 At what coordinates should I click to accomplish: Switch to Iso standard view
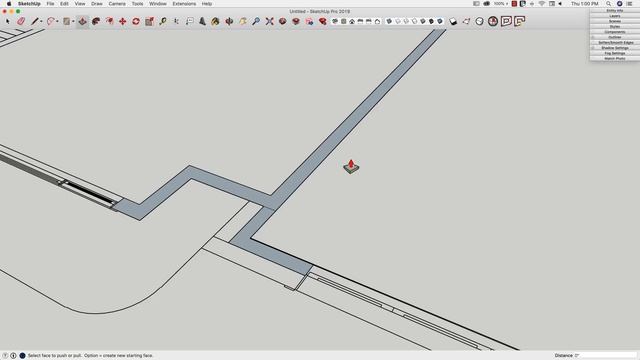pyautogui.click(x=335, y=21)
